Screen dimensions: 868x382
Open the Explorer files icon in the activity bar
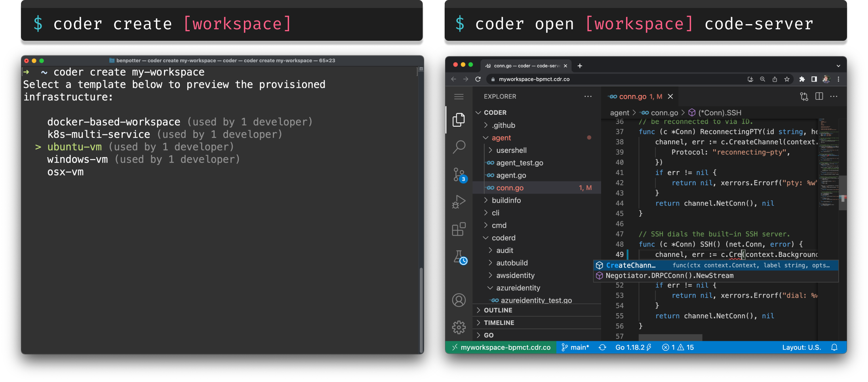click(459, 120)
